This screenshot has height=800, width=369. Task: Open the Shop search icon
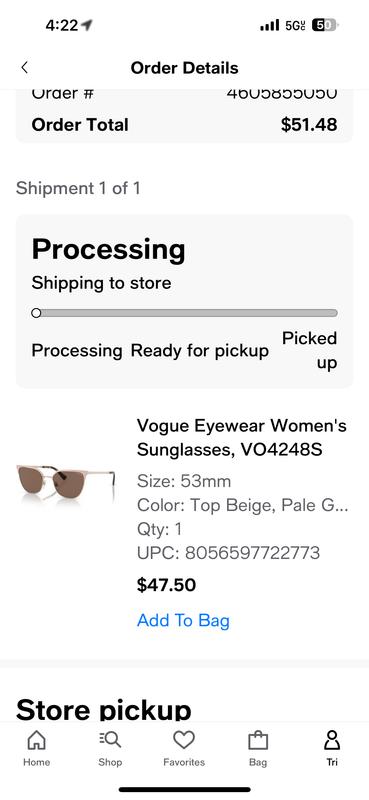pyautogui.click(x=110, y=740)
